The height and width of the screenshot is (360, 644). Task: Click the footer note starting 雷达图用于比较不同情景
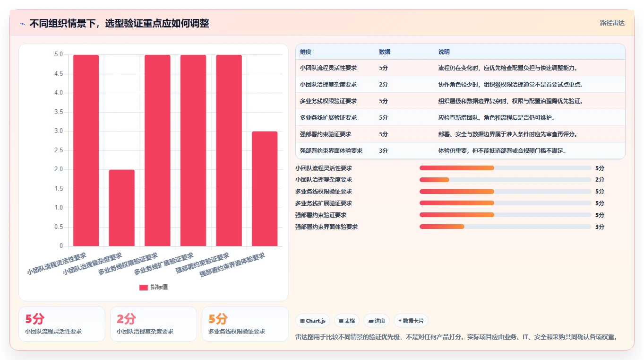point(457,337)
